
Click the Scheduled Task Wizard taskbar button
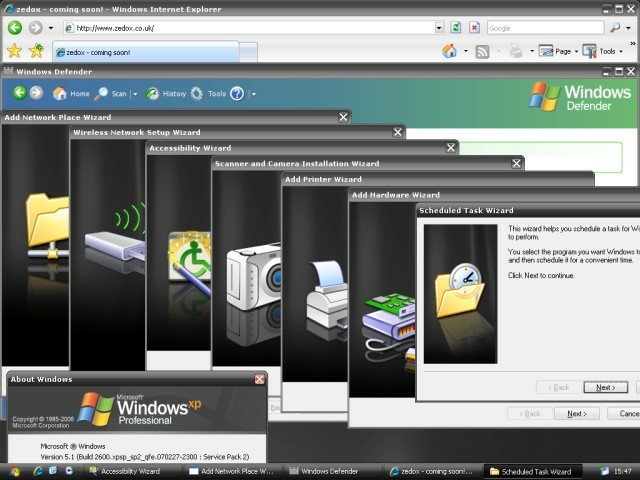click(x=532, y=471)
